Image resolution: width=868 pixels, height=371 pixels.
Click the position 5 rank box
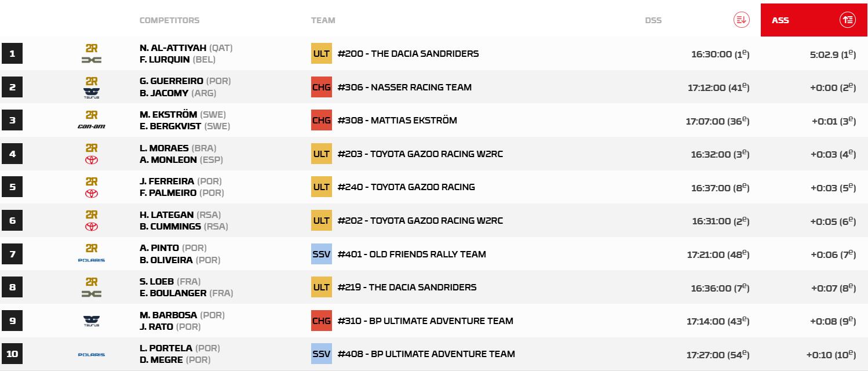click(12, 187)
